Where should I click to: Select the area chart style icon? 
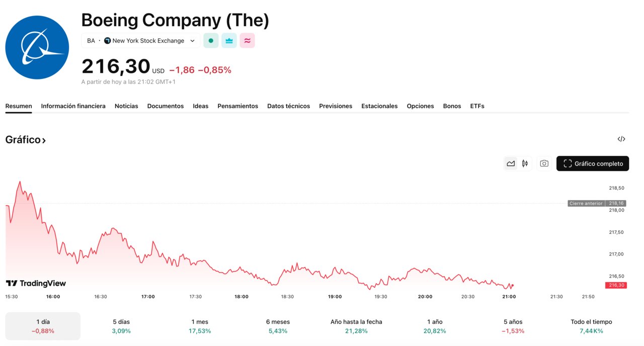pos(510,163)
